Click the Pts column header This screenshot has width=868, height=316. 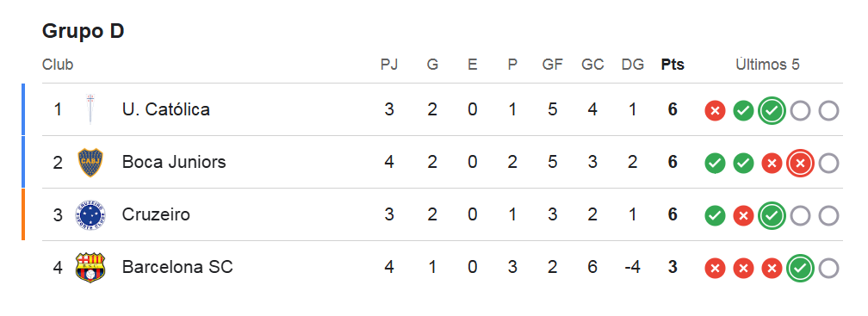click(x=673, y=65)
